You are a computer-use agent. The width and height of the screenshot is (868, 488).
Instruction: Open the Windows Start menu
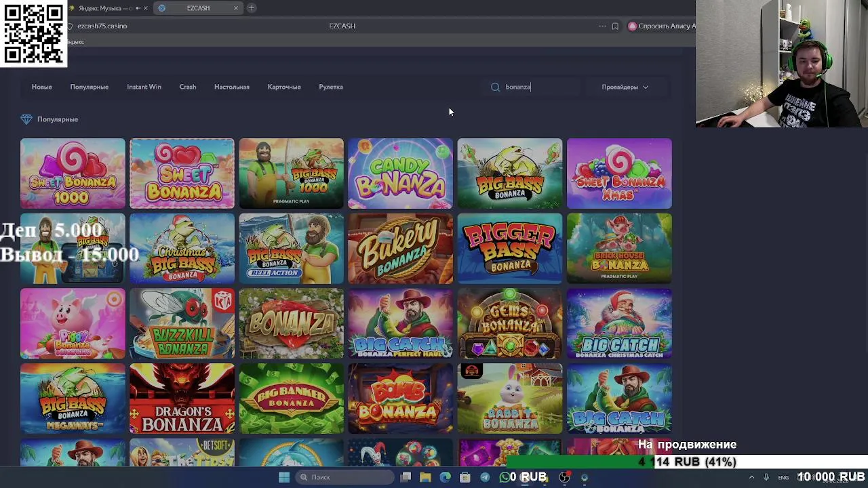(x=284, y=477)
